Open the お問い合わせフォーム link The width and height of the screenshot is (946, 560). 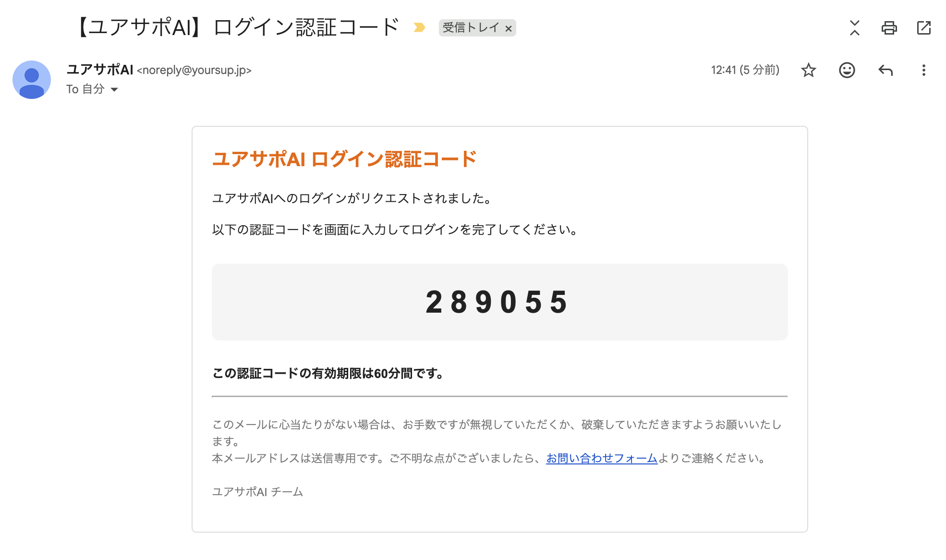(x=601, y=458)
